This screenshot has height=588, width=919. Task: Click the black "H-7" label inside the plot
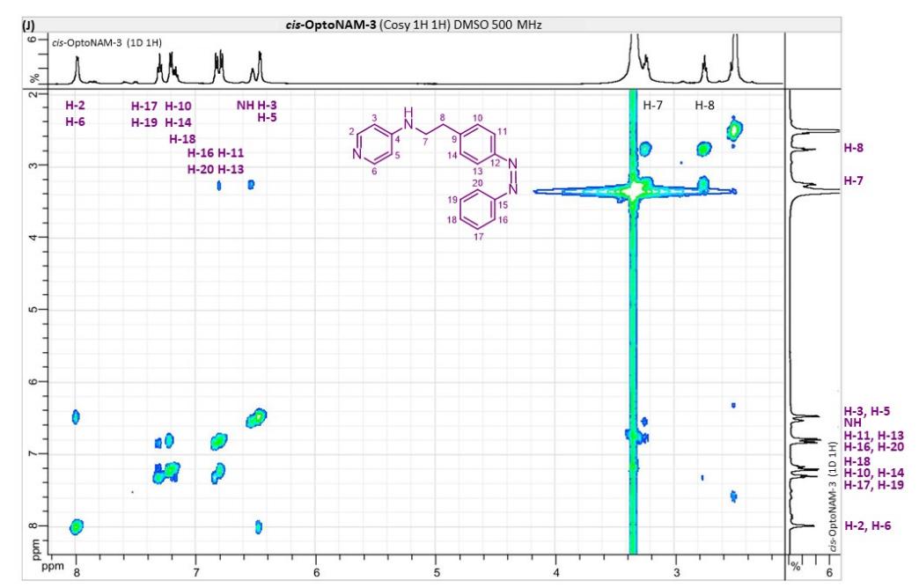tap(653, 106)
